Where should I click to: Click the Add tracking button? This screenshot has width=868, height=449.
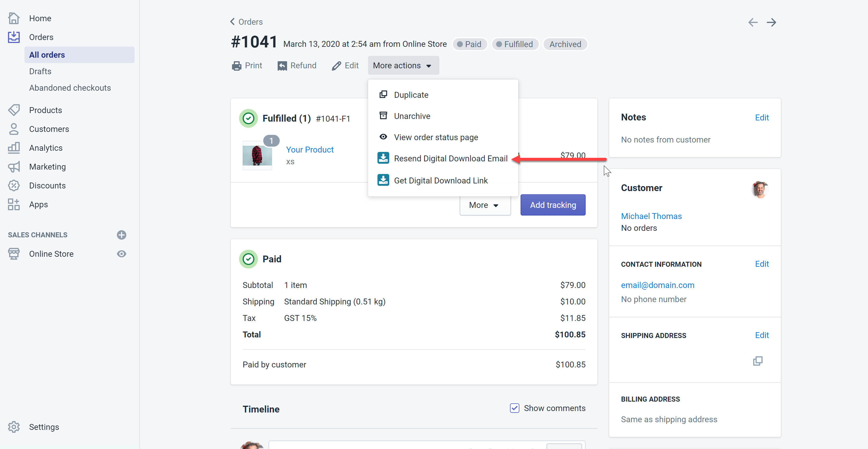tap(553, 205)
